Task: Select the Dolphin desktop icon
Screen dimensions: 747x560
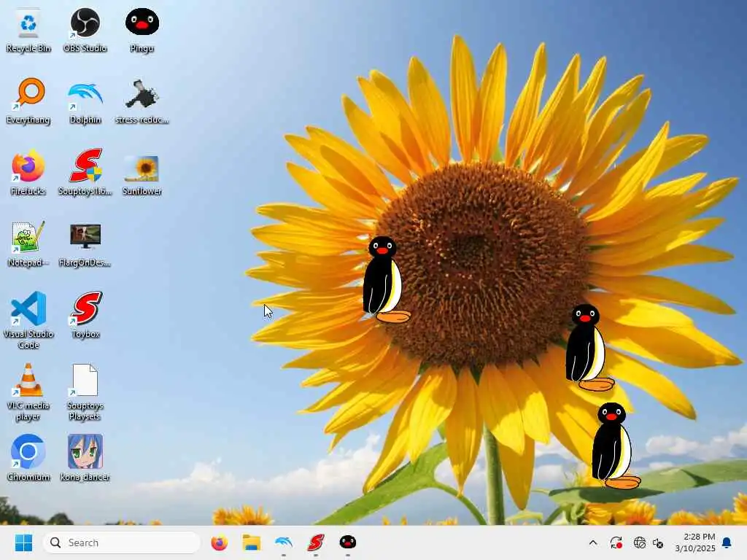Action: (85, 101)
